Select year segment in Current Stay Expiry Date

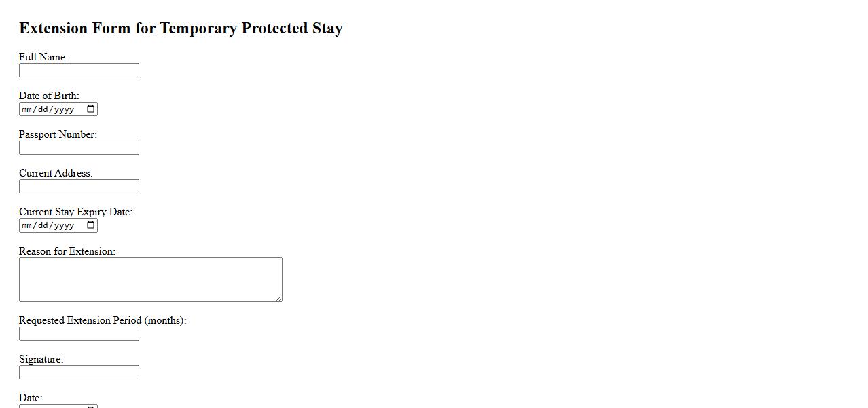64,225
